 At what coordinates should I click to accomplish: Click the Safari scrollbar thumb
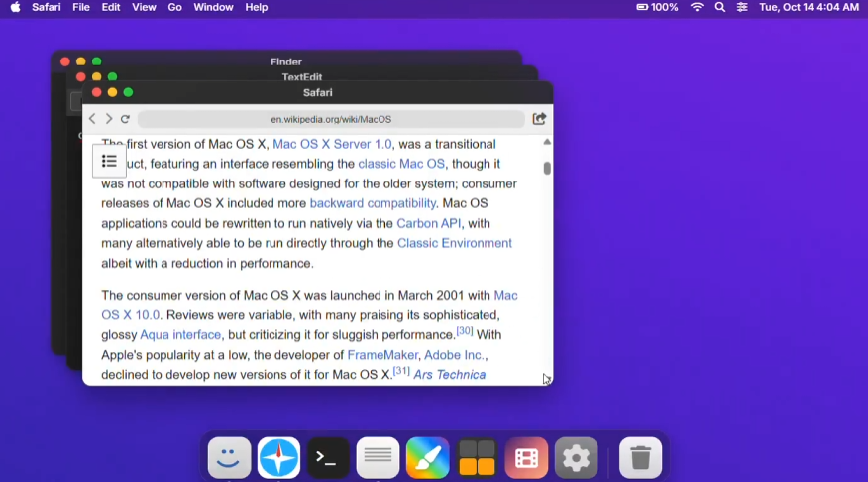pyautogui.click(x=547, y=168)
